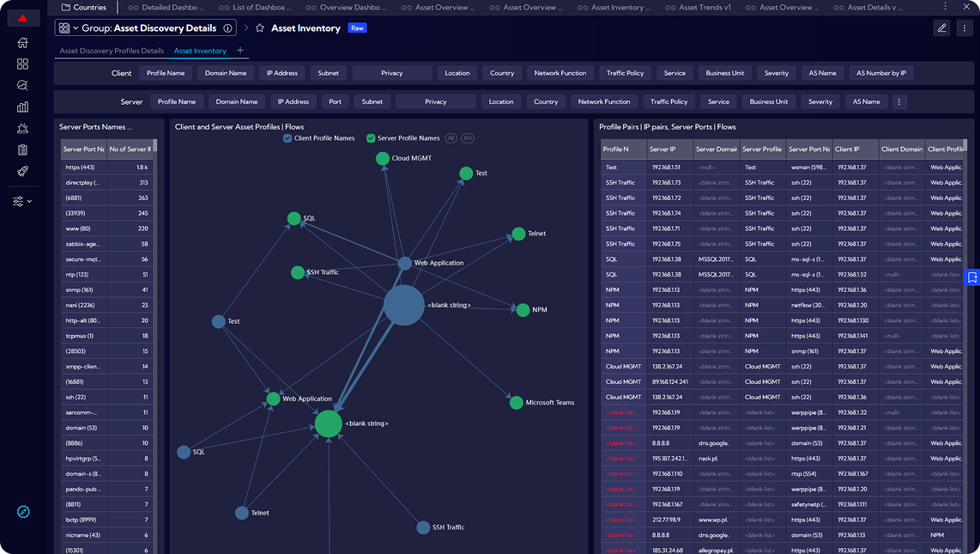
Task: Toggle the Inv legend selection button
Action: point(468,138)
